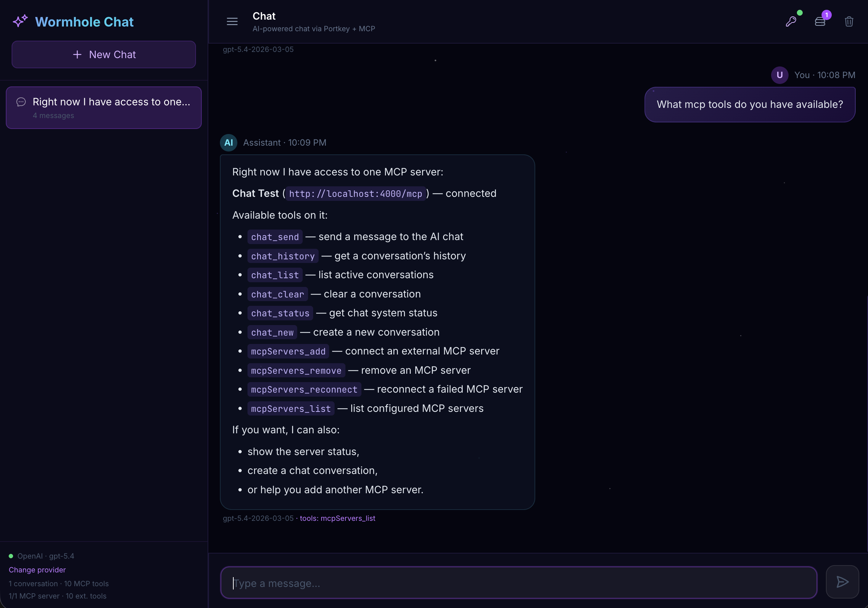The image size is (868, 608).
Task: Click the hamburger menu icon
Action: point(232,21)
